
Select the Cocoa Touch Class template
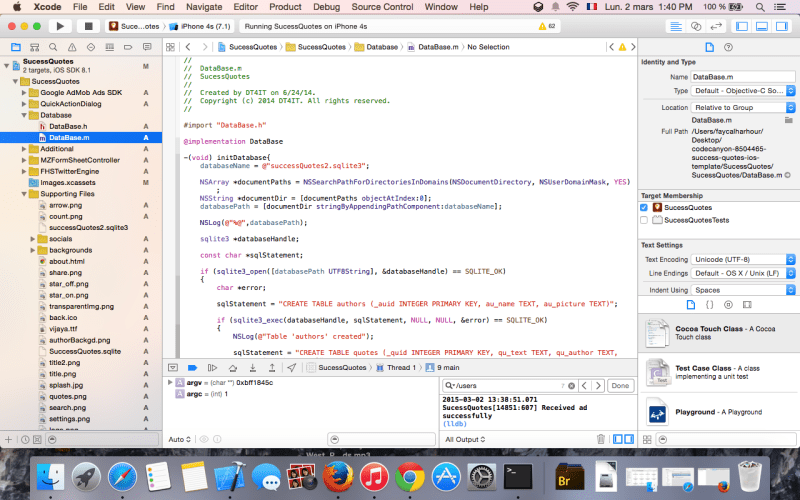[717, 333]
